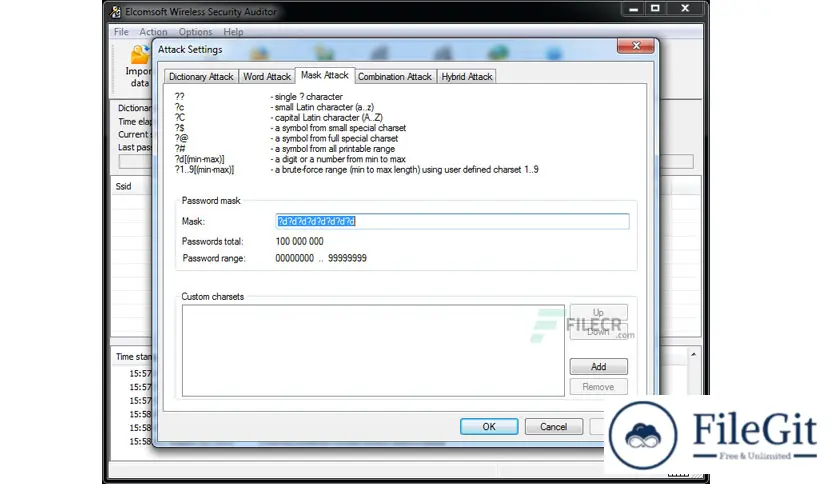Switch to the Hybrid Attack tab
This screenshot has height=484, width=836.
pos(467,77)
